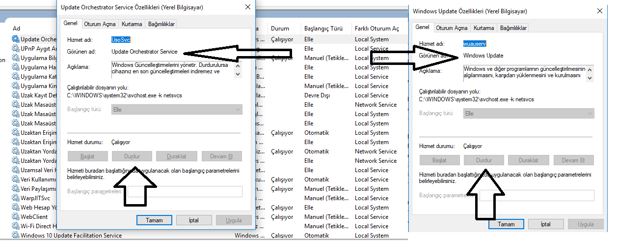Cancel with İptal in Update Orchestrator dialog
The image size is (644, 241).
coord(194,220)
